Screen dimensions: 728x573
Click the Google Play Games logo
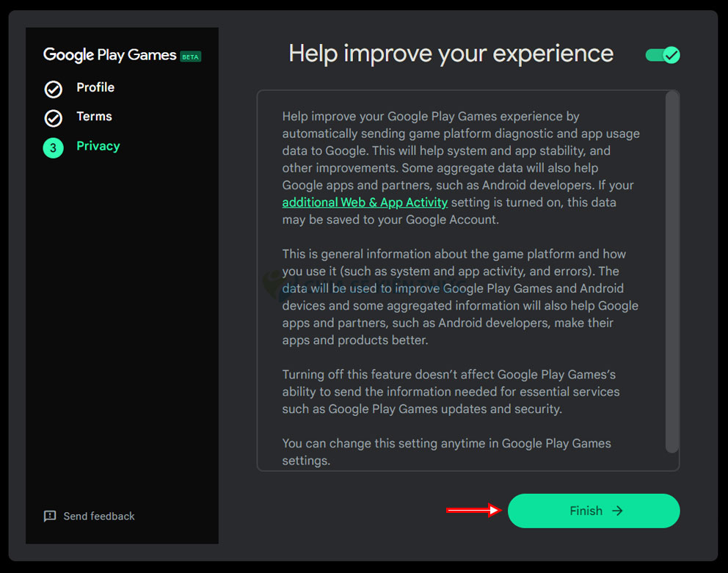110,55
